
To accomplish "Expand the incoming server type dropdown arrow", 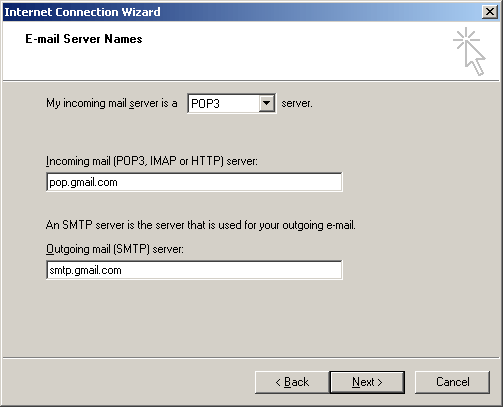I will (267, 103).
